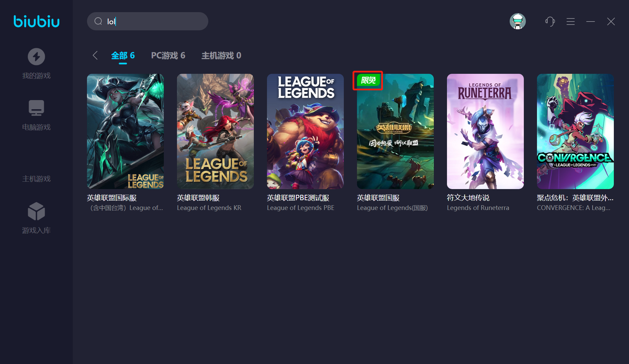Open Legends of Runeterra title link
Image resolution: width=629 pixels, height=364 pixels.
(478, 208)
